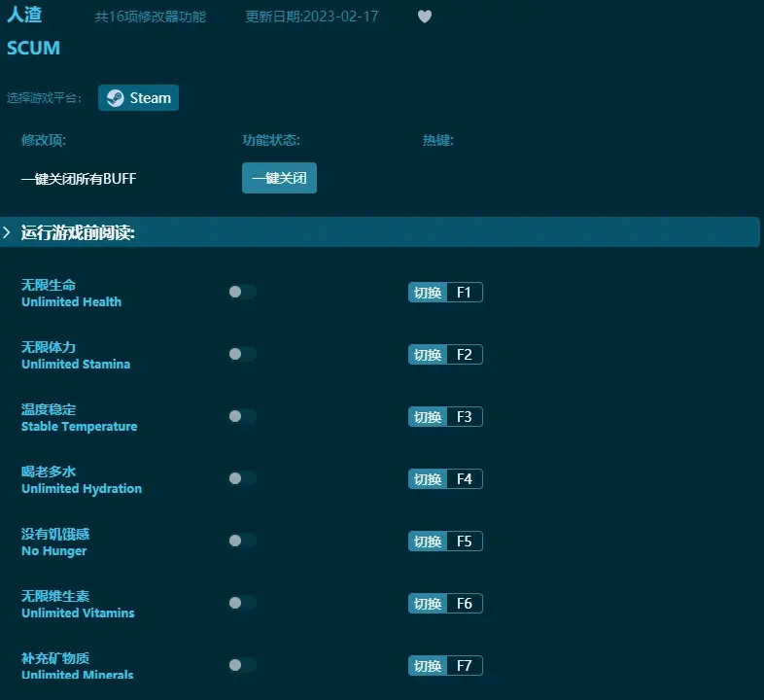Screen dimensions: 764x700
Task: Click the F1 hotkey field
Action: (465, 293)
